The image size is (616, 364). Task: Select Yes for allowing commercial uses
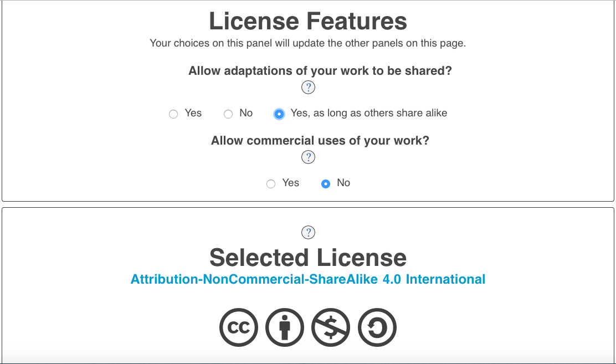pyautogui.click(x=271, y=184)
